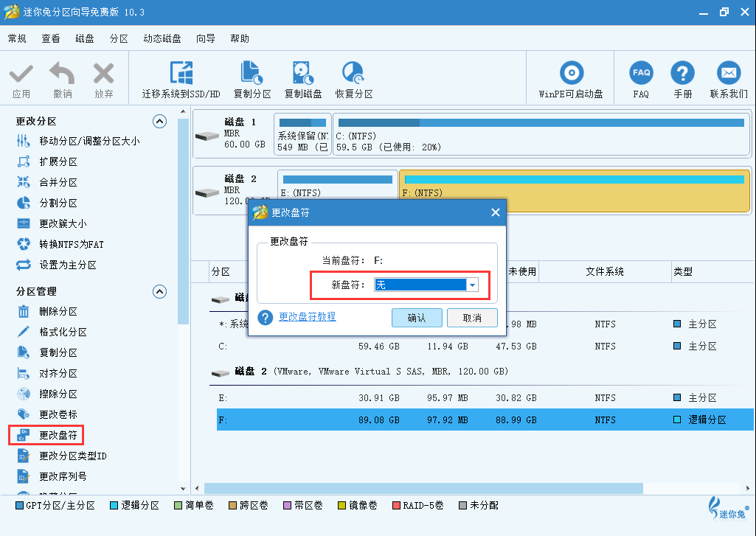Close the 更改盘符 dialog

tap(495, 212)
